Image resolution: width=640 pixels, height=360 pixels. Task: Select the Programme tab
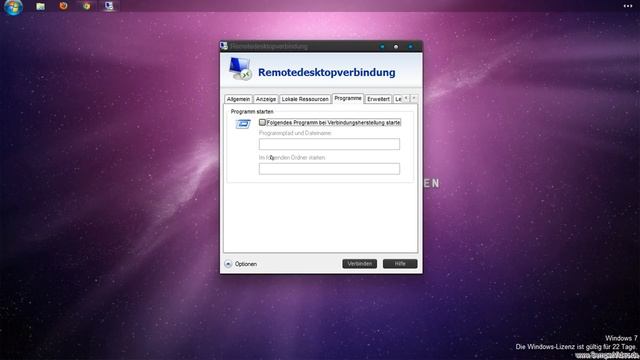(348, 98)
